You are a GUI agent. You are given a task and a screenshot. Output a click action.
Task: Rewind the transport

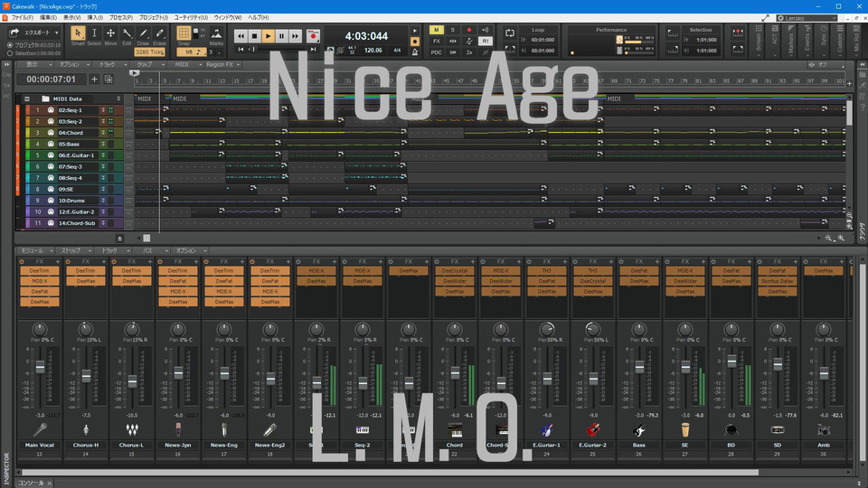click(241, 36)
